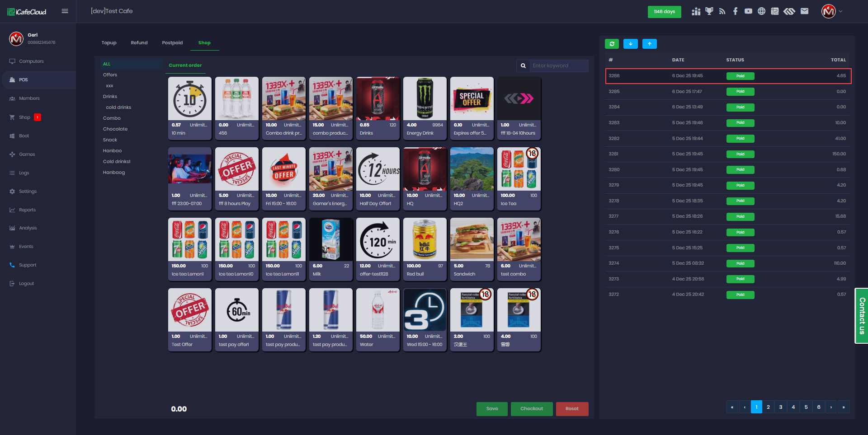
Task: Click the Checkout button
Action: (x=532, y=409)
